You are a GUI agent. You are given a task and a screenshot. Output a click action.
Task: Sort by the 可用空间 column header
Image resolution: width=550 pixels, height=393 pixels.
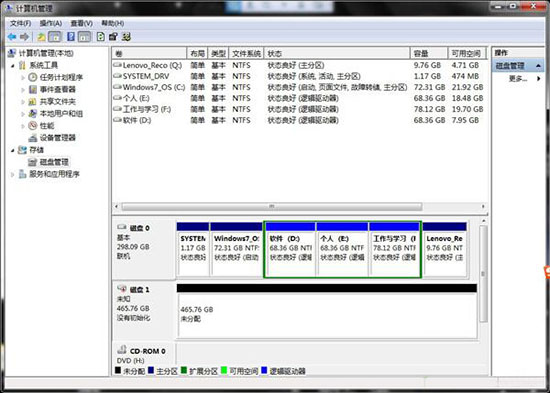coord(467,53)
